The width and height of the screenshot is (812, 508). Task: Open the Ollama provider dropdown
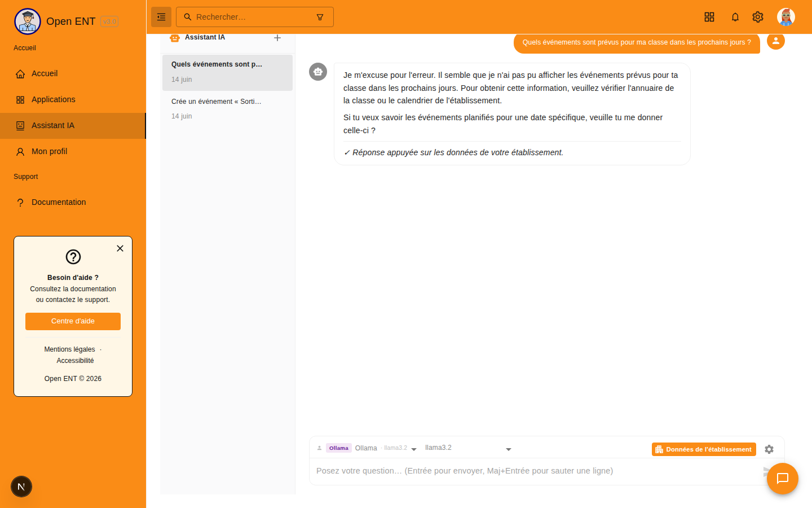(366, 448)
